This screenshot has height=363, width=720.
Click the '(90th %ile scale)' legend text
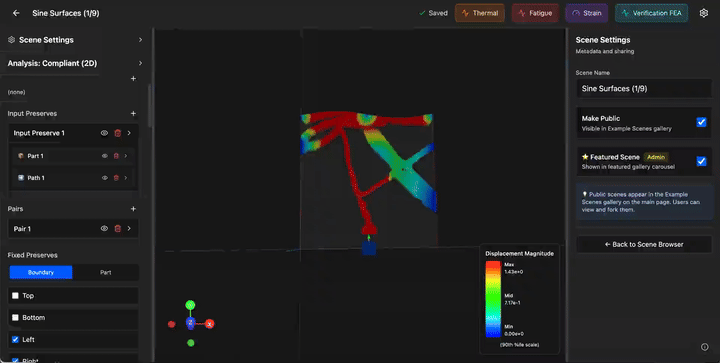[519, 345]
